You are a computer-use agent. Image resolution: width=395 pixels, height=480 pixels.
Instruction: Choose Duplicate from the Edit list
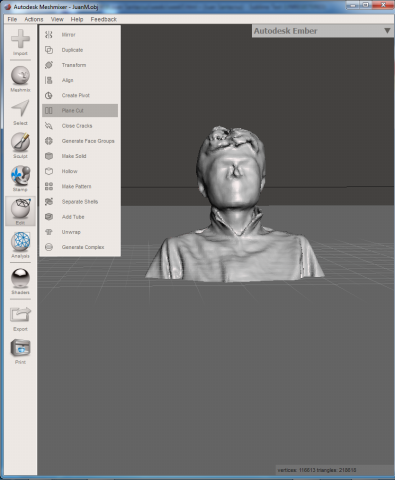point(80,50)
